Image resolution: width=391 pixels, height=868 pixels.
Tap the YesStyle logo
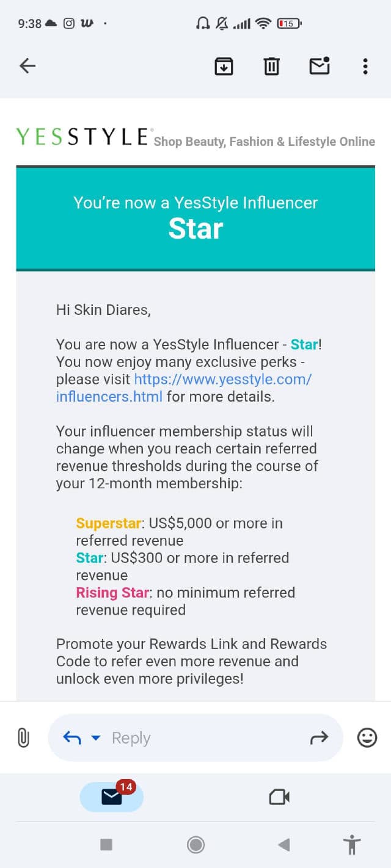pyautogui.click(x=82, y=137)
